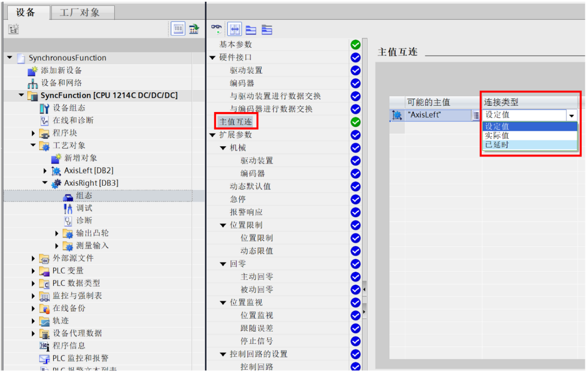Click the green check status next to 基本参数
Viewport: 588px width, 371px height.
355,44
